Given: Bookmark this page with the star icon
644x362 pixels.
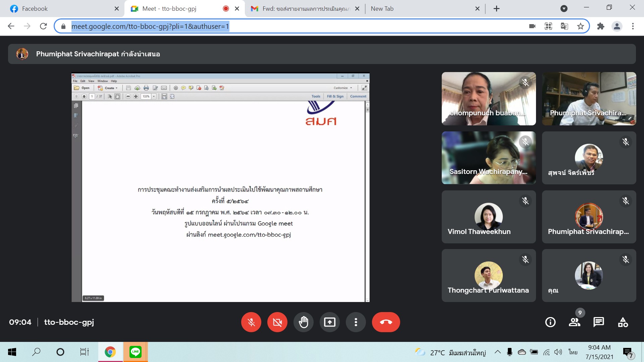Looking at the screenshot, I should point(581,26).
